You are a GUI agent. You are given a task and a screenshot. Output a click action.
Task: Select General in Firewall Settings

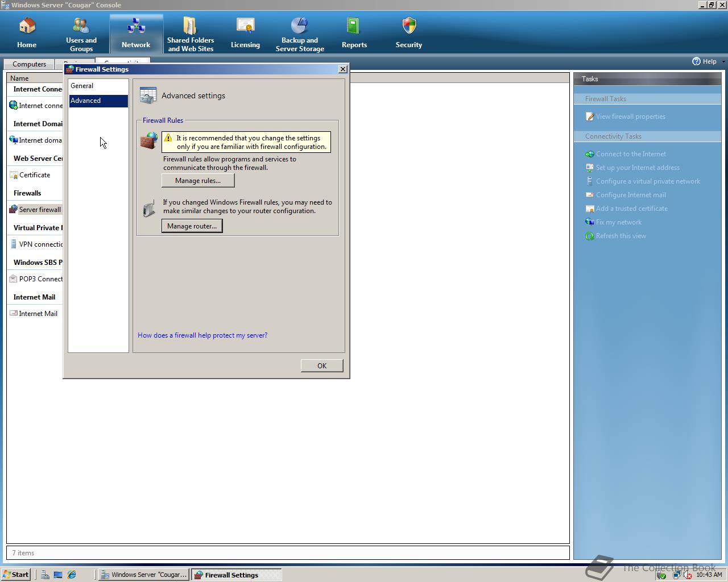(x=98, y=86)
